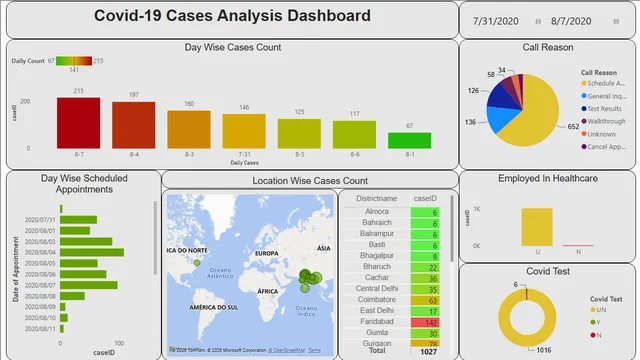Click the scrollbar of Scheduled Appointments chart

click(155, 238)
